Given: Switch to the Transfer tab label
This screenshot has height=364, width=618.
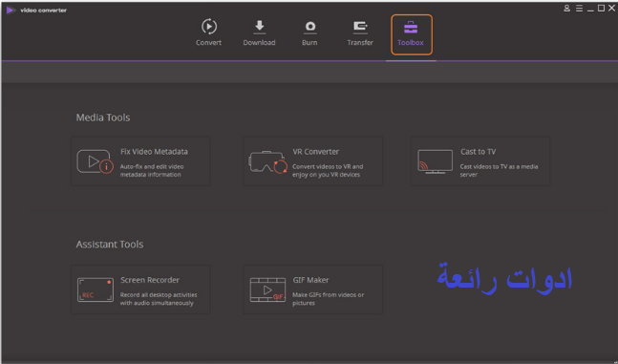Looking at the screenshot, I should 360,43.
